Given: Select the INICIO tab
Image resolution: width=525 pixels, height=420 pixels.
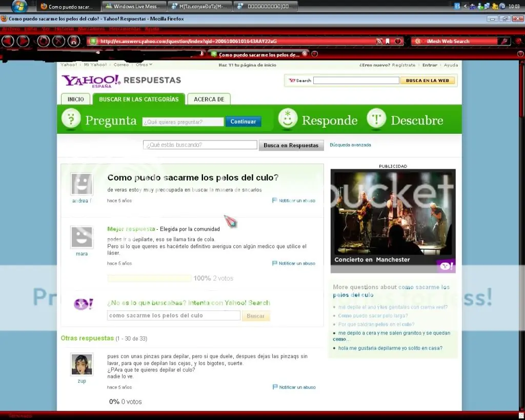Looking at the screenshot, I should (76, 99).
